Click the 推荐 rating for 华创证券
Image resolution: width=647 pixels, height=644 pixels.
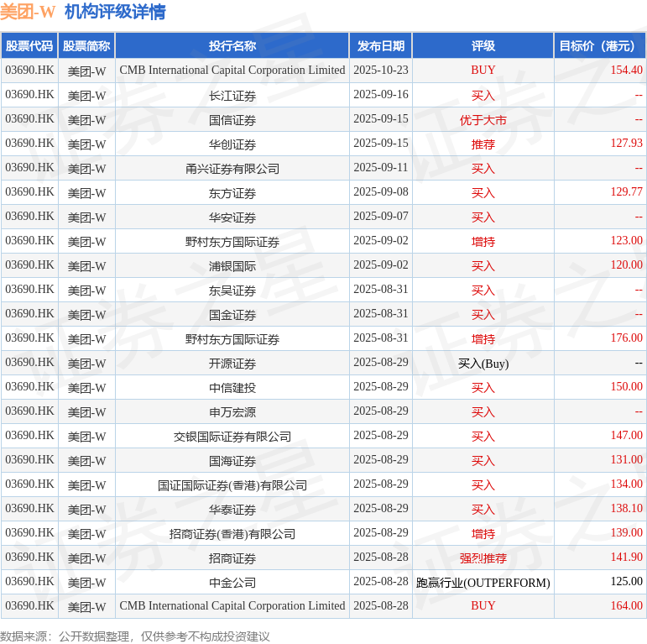(x=483, y=144)
